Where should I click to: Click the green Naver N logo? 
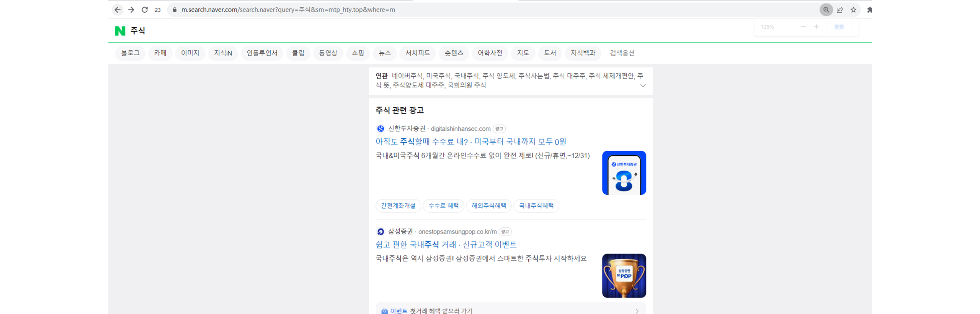(120, 31)
